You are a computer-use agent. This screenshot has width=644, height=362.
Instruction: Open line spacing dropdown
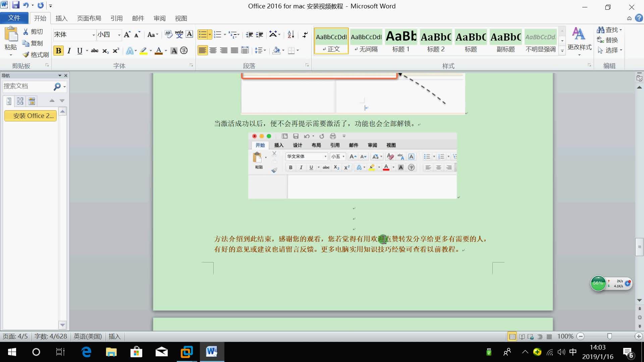click(x=260, y=51)
